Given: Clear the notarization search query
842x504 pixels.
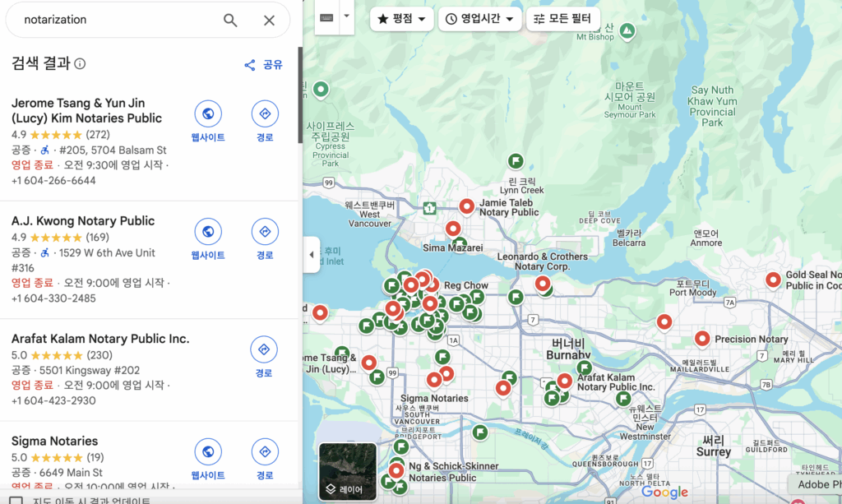Looking at the screenshot, I should (269, 21).
